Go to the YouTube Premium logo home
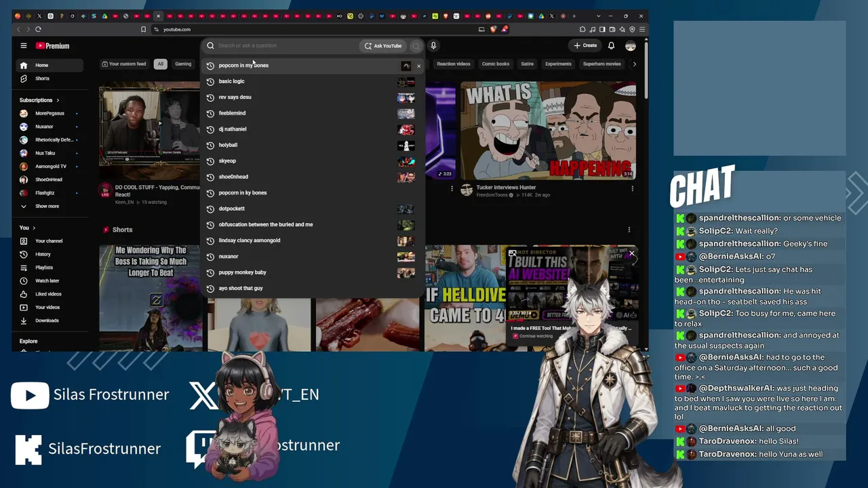The width and height of the screenshot is (868, 488). [52, 46]
